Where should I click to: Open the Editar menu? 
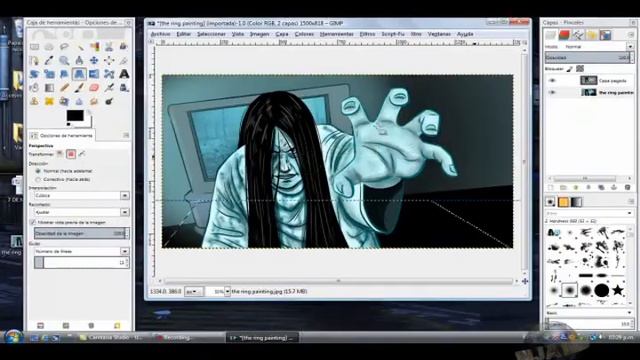[184, 34]
